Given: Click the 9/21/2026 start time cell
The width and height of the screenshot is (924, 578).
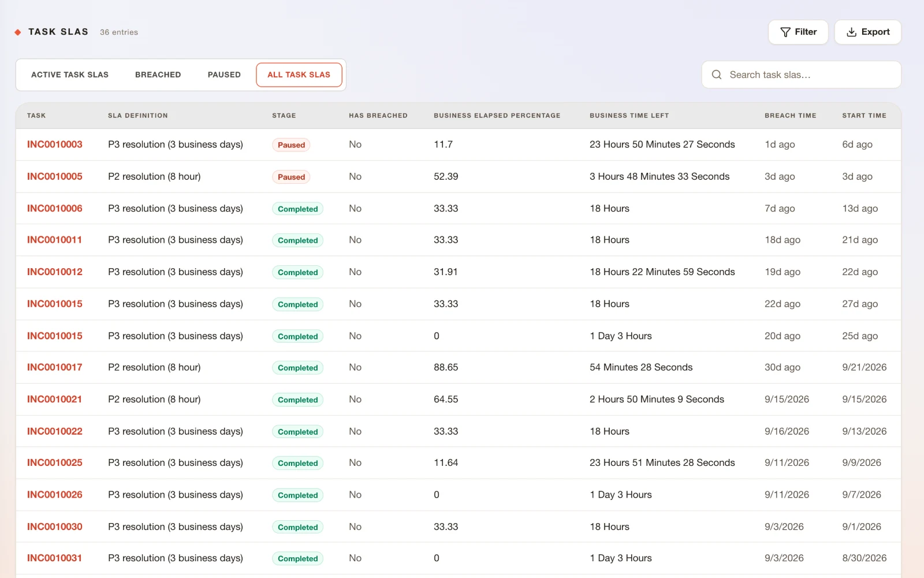Looking at the screenshot, I should (x=865, y=367).
